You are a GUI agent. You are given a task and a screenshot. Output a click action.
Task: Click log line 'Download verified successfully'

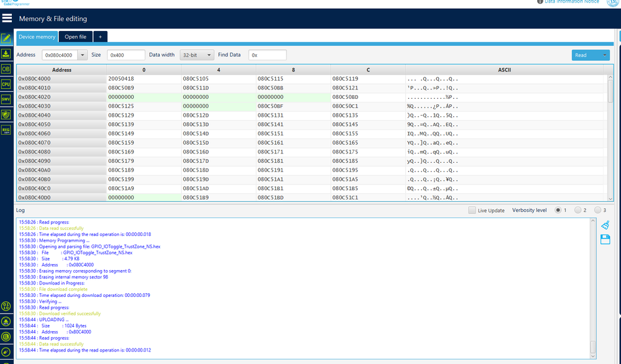pyautogui.click(x=60, y=313)
